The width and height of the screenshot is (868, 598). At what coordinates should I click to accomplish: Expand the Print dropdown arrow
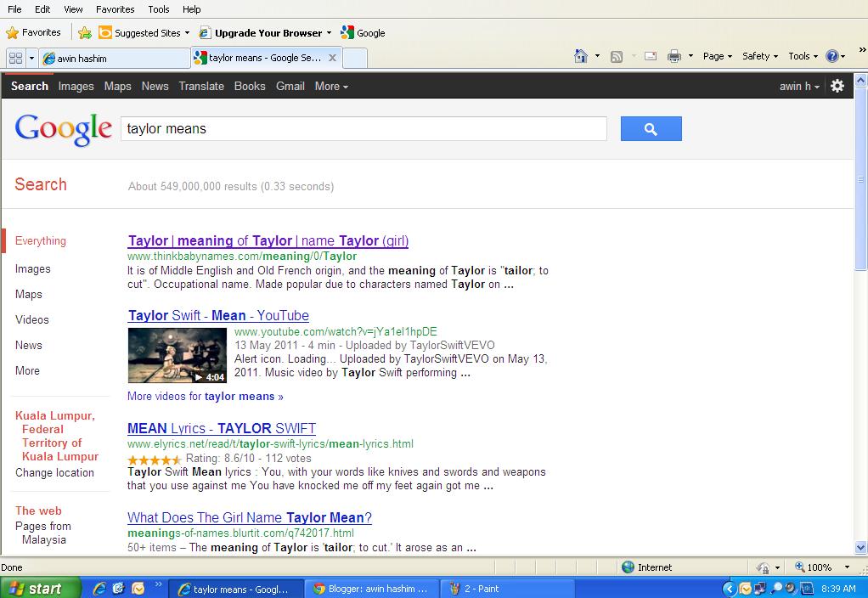(x=690, y=56)
